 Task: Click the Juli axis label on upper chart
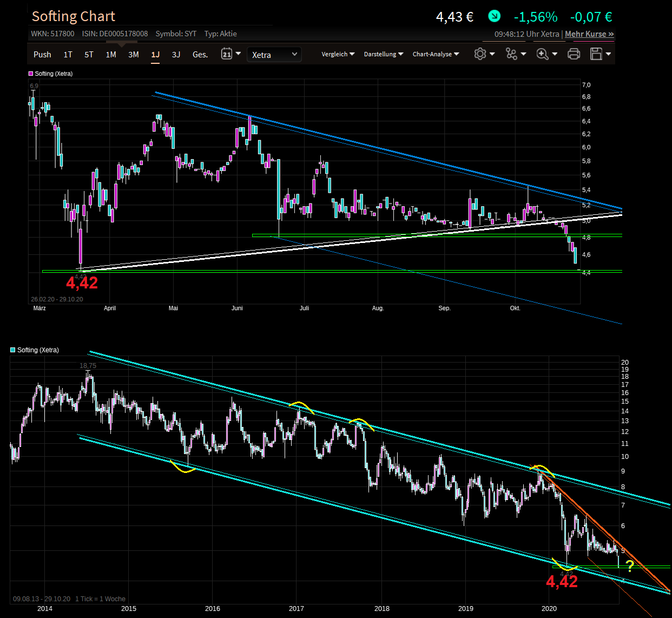point(304,308)
